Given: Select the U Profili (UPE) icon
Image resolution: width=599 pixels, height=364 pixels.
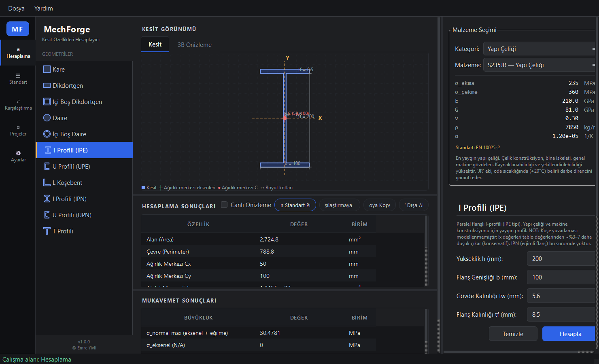Looking at the screenshot, I should (x=47, y=166).
